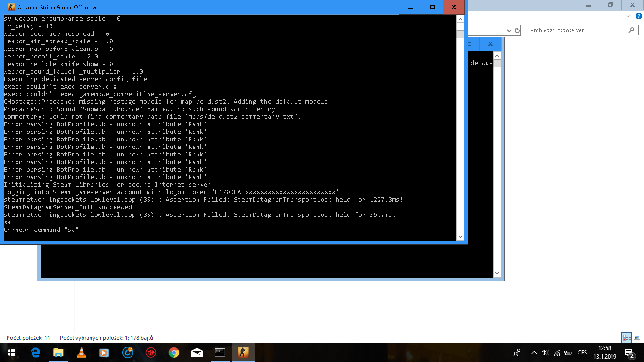Viewport: 644px width, 362px height.
Task: Open VLC media player from the taskbar
Action: [82, 352]
